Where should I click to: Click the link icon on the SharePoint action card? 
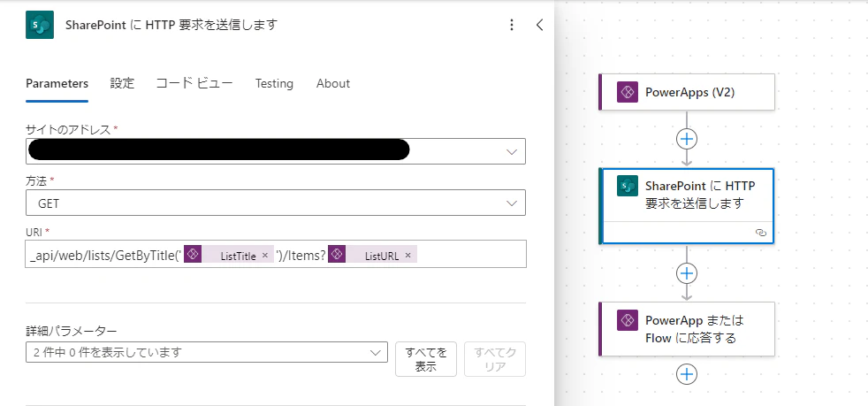(761, 233)
